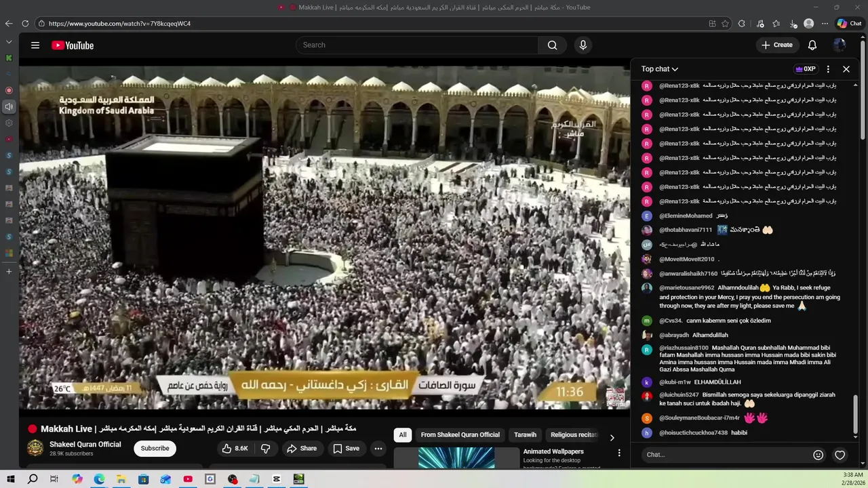Open the YouTube notifications bell
This screenshot has width=868, height=488.
click(x=812, y=45)
